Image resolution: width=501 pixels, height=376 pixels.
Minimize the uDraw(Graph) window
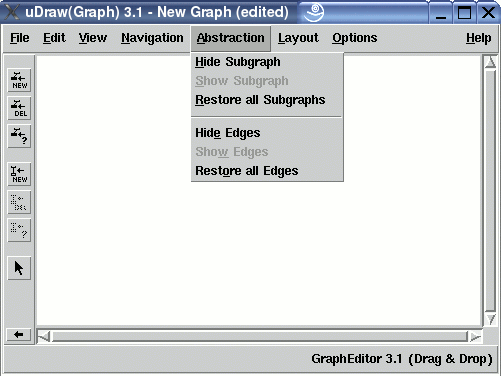tap(441, 13)
